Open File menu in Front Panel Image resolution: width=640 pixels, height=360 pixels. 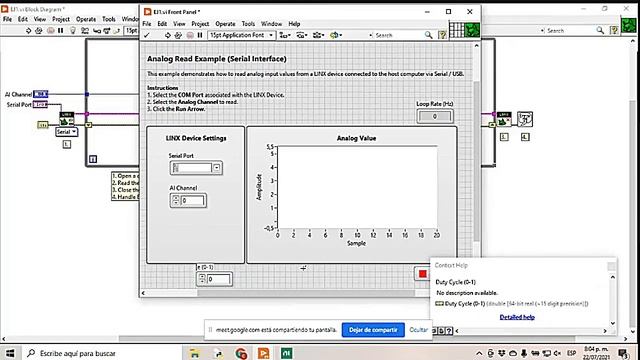coord(147,24)
